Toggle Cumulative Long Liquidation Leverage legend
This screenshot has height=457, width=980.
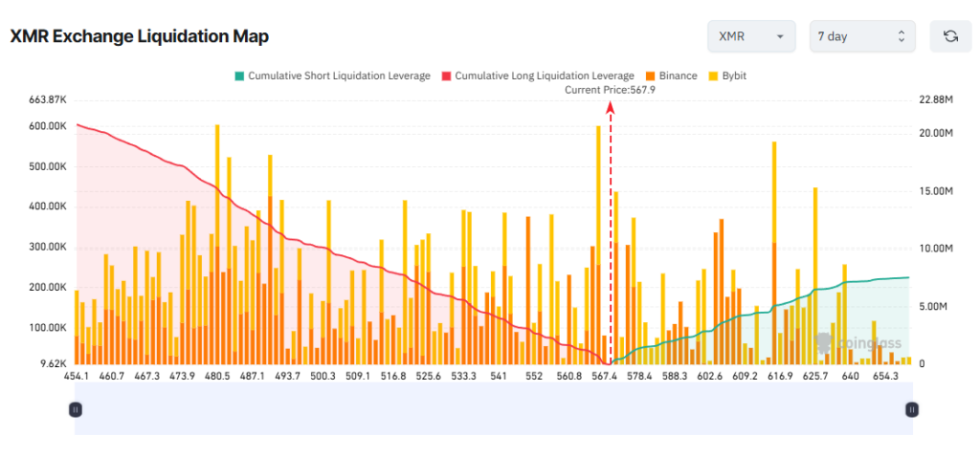[538, 76]
